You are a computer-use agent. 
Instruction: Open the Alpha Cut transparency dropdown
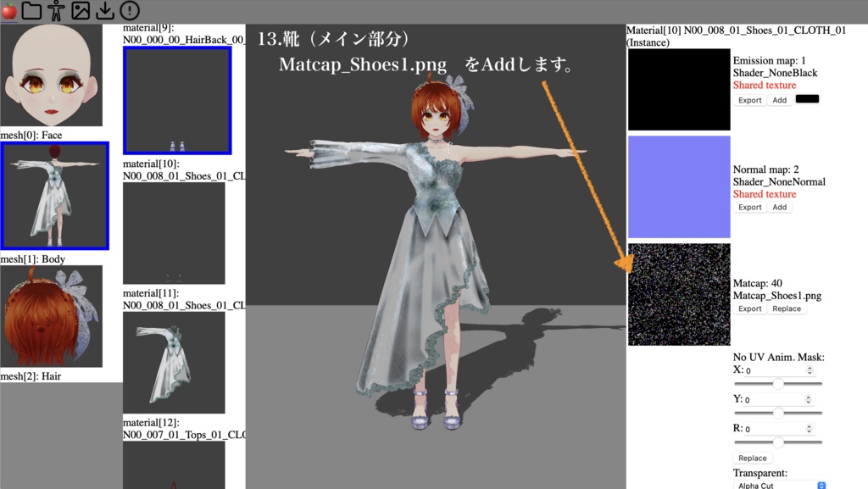click(x=780, y=485)
